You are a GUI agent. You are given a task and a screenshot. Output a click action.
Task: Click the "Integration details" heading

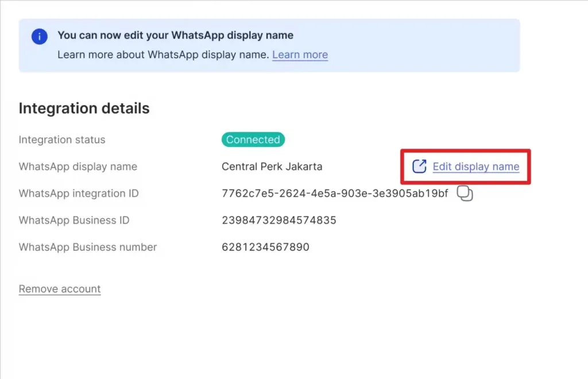tap(84, 108)
